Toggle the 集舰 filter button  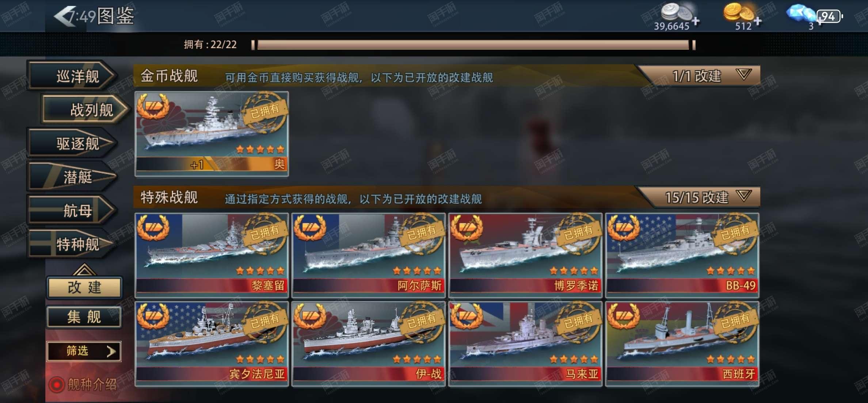(84, 316)
